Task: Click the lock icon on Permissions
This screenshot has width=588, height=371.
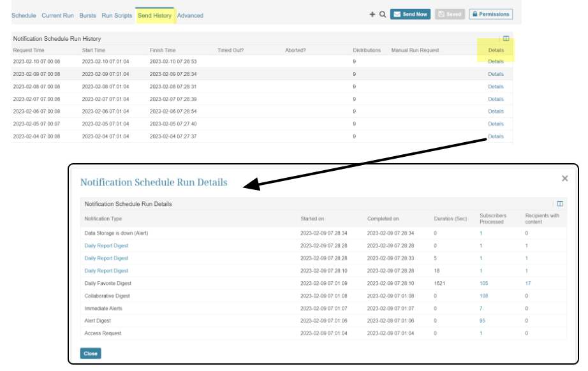Action: point(474,13)
